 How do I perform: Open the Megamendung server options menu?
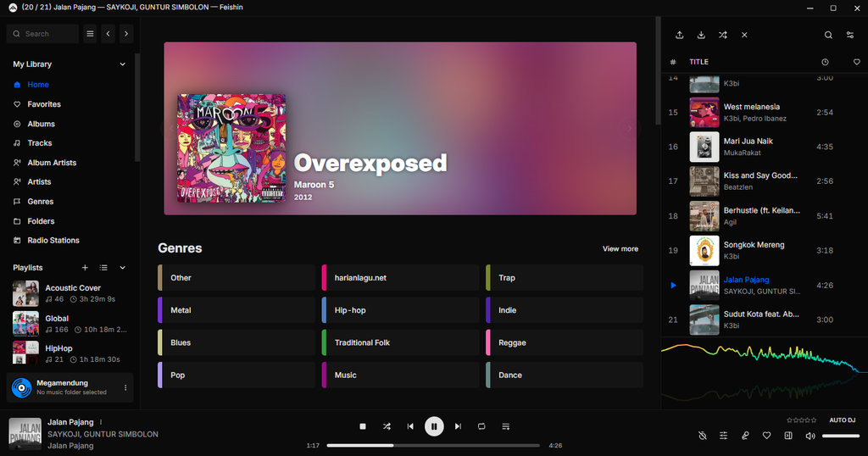(x=125, y=387)
